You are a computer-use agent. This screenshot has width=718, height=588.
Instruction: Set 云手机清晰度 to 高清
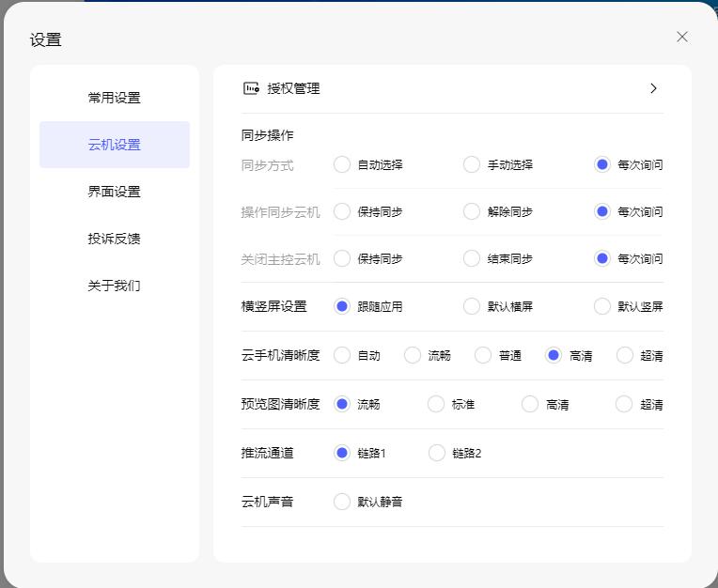coord(554,355)
